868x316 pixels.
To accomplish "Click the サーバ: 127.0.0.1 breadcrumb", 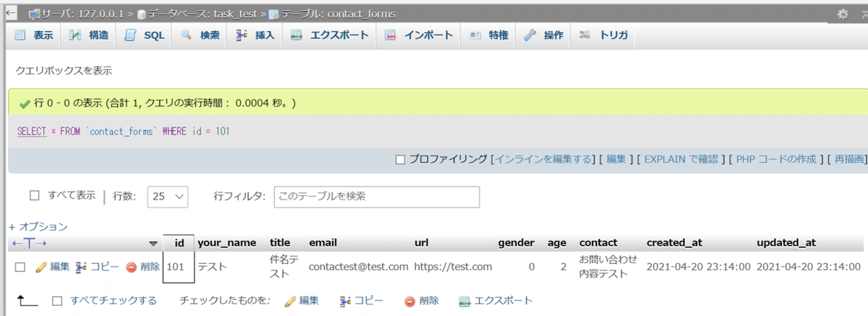I will (82, 14).
